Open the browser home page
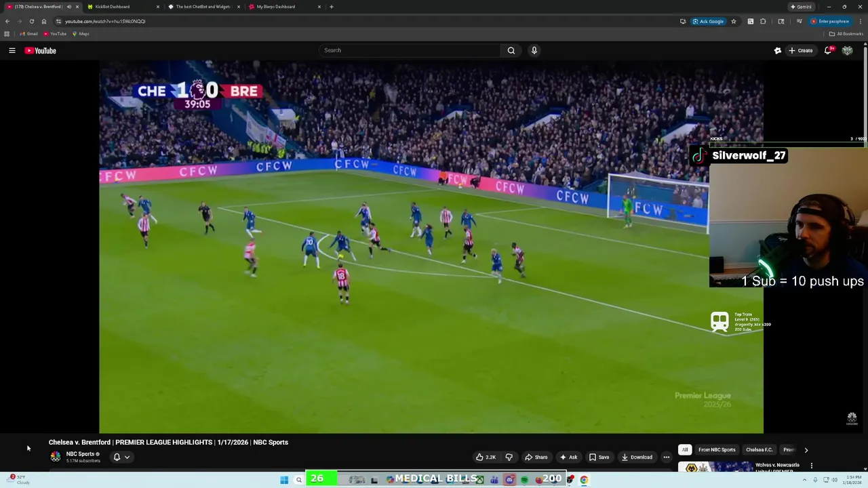 coord(44,21)
